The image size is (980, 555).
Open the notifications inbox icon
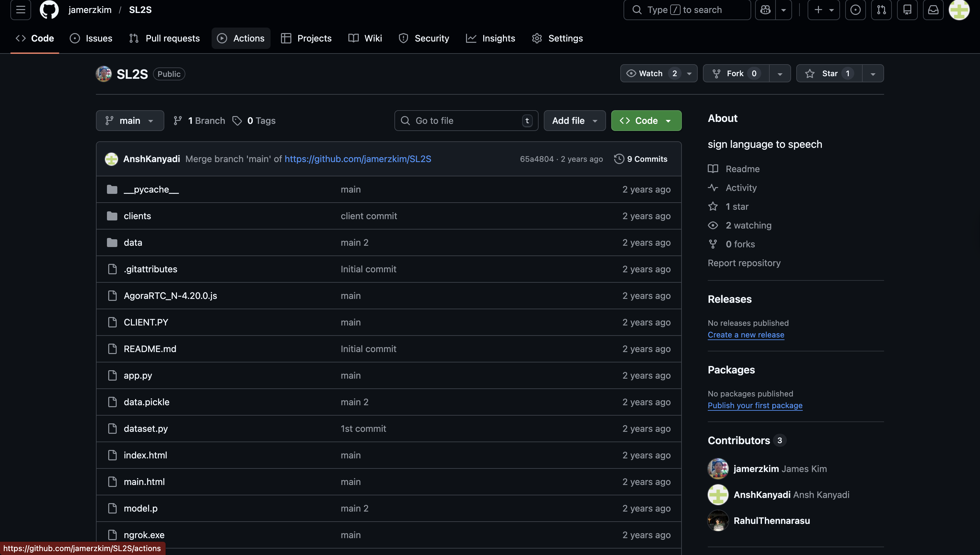pos(933,9)
